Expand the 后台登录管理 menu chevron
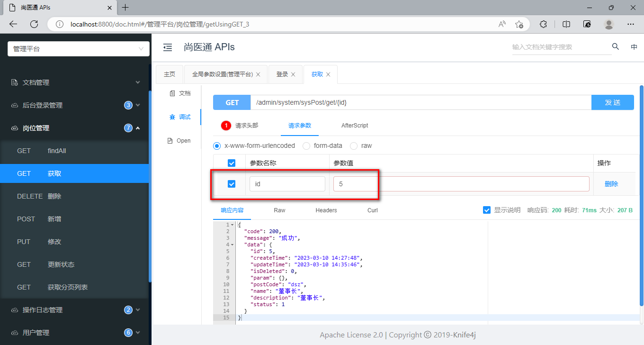This screenshot has height=345, width=644. click(138, 105)
